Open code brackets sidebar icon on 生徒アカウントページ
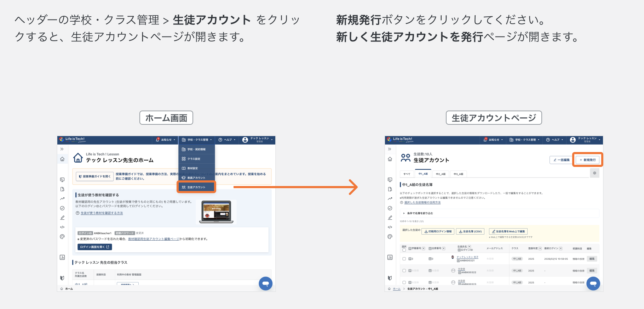The image size is (644, 309). coord(390,227)
